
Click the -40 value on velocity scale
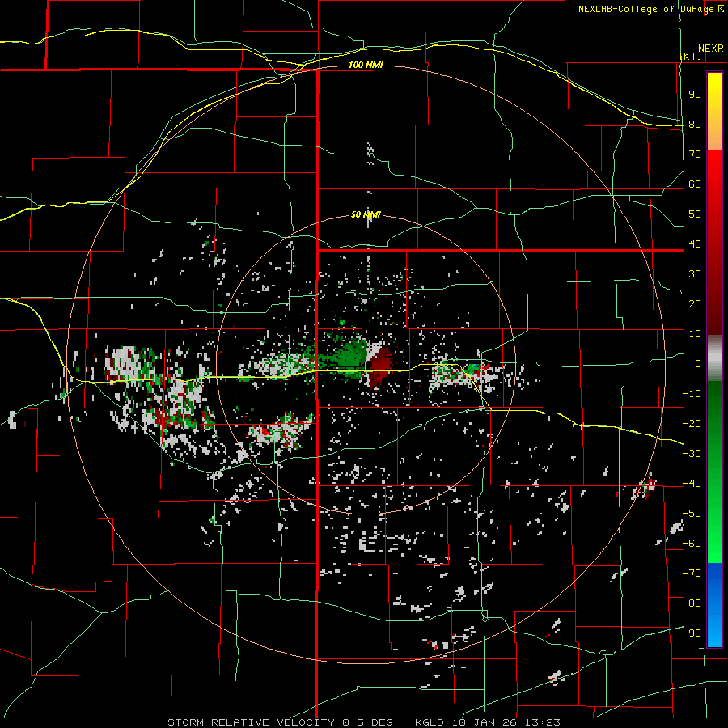(x=692, y=484)
